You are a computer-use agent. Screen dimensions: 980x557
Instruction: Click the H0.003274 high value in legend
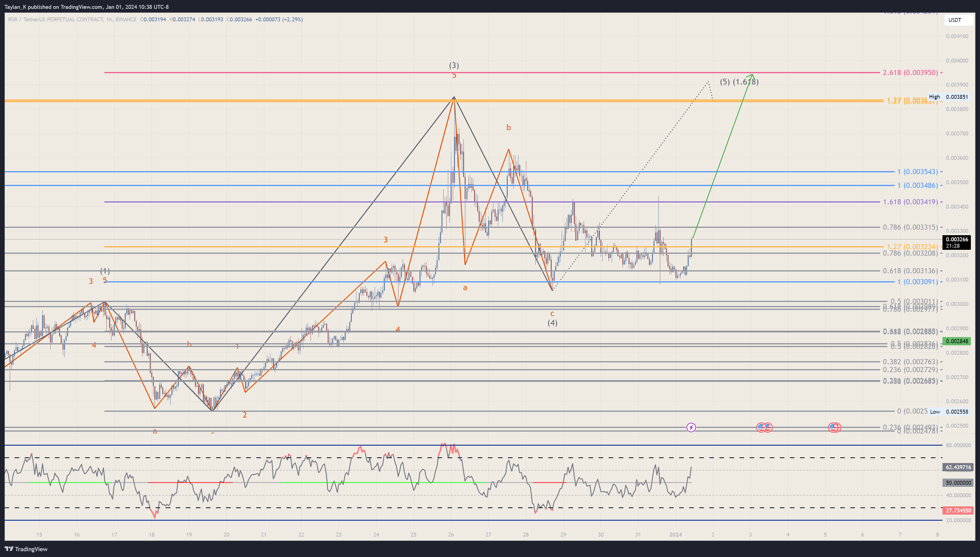[x=182, y=20]
